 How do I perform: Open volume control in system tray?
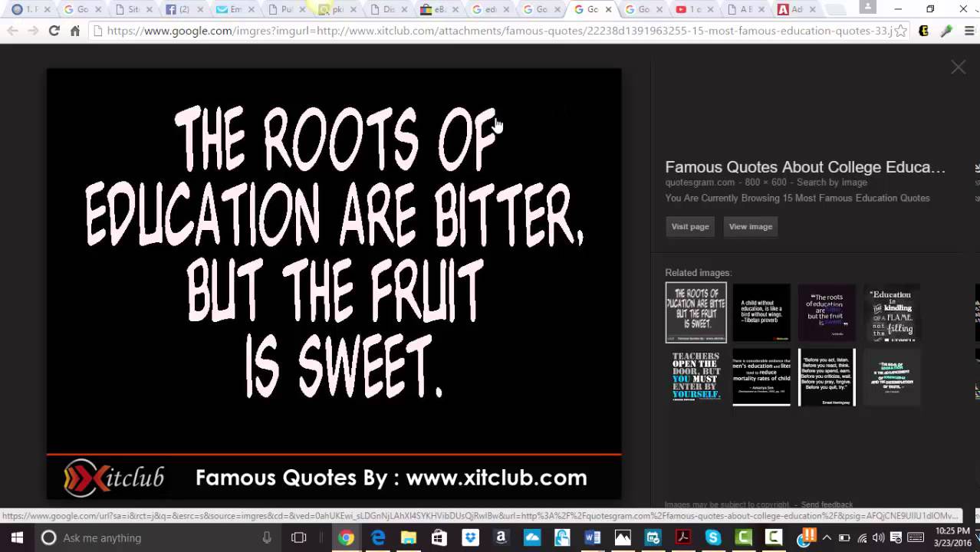[x=879, y=537]
